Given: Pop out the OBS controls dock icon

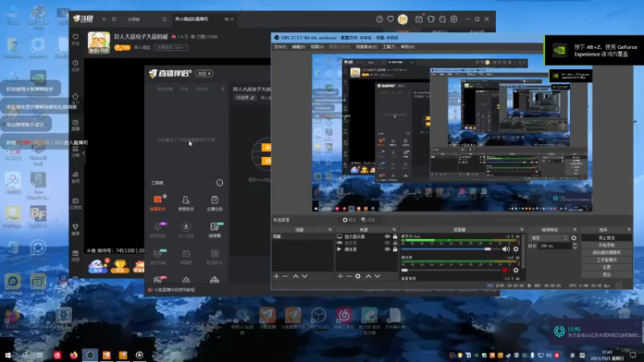Looking at the screenshot, I should point(629,229).
